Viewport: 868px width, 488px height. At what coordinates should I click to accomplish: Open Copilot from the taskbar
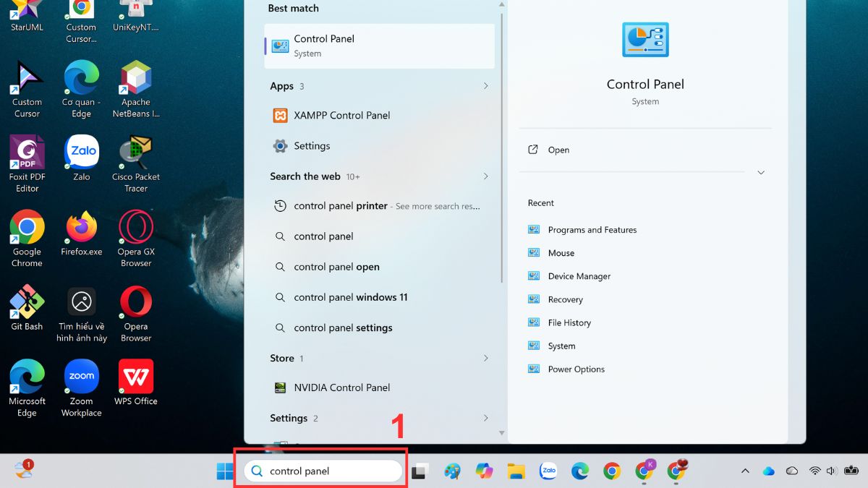[484, 471]
